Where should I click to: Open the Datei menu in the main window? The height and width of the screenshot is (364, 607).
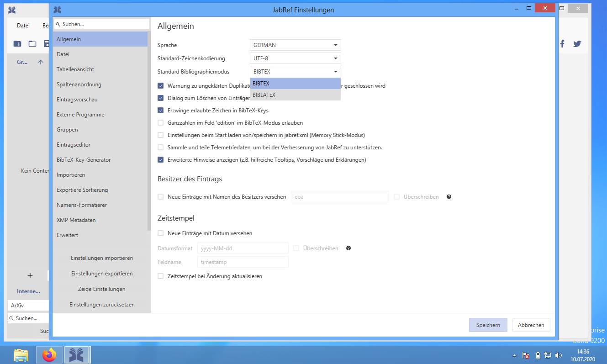(23, 26)
